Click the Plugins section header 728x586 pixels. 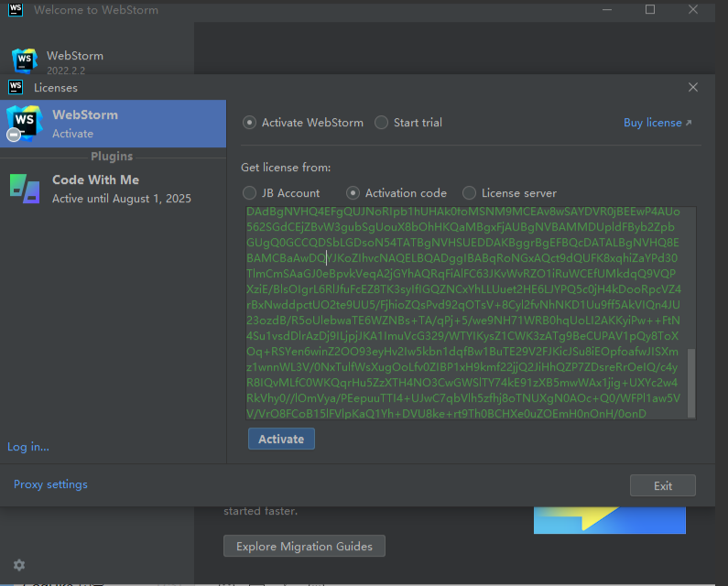pos(112,157)
